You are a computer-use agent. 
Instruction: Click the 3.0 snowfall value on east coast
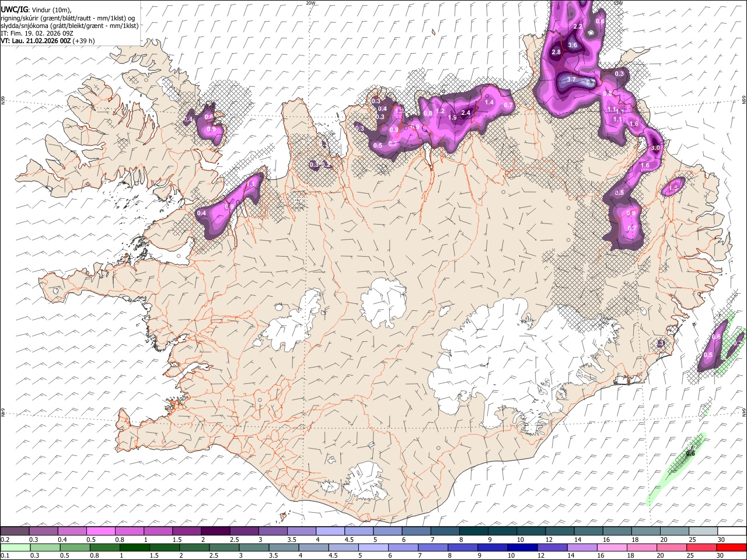pos(655,148)
